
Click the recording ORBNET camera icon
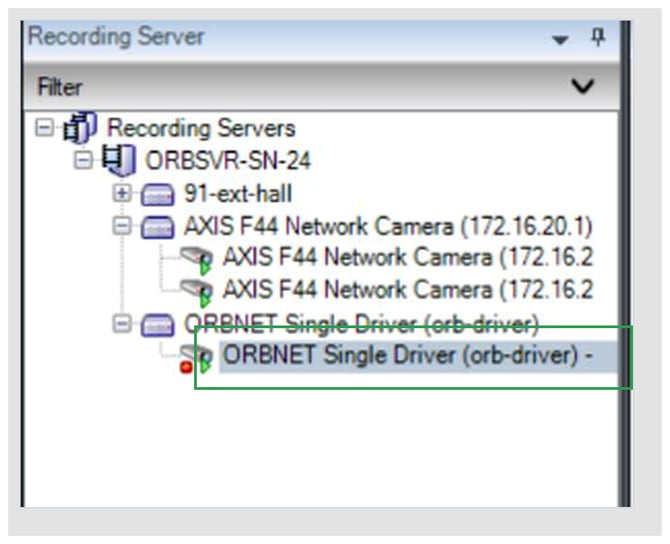pos(197,358)
